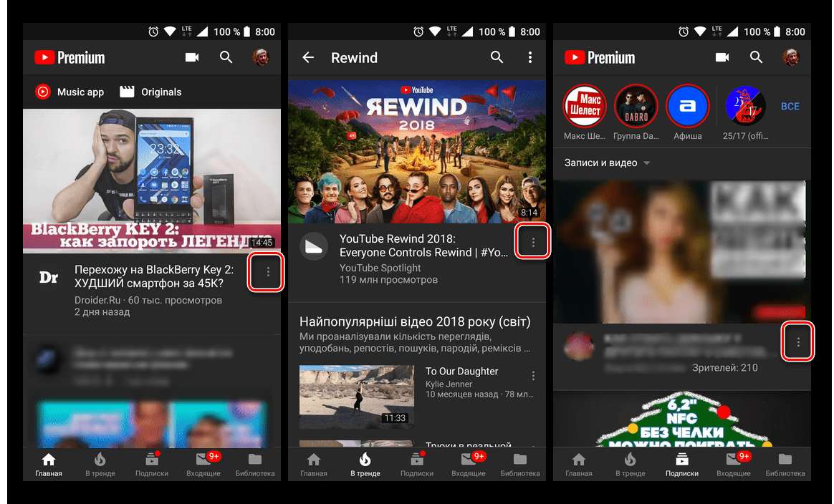Open the Макс Шелест channel avatar

click(x=585, y=106)
